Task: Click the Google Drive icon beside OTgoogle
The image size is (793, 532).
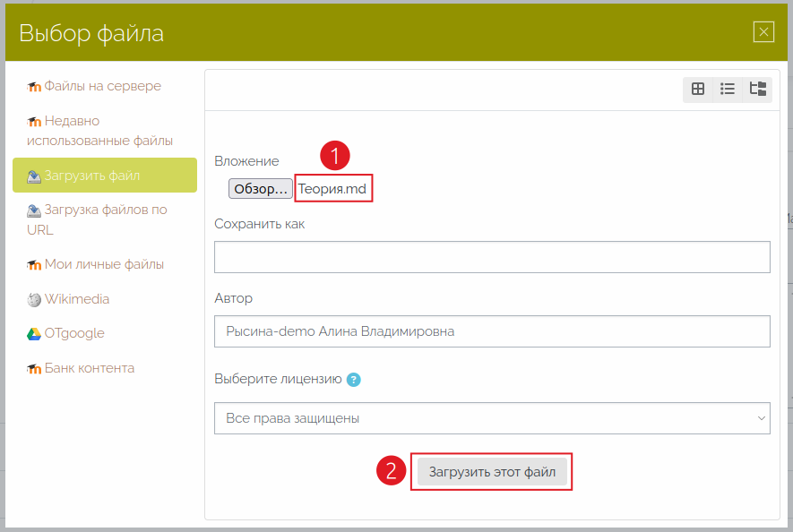Action: pos(34,334)
